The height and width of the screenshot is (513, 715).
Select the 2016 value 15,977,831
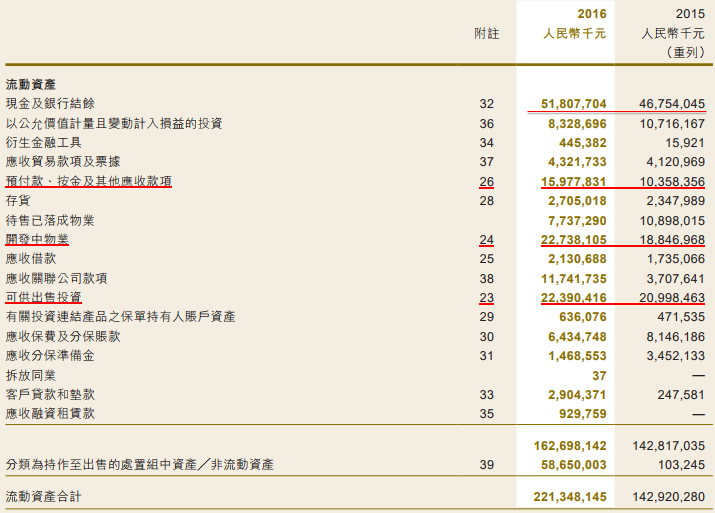(x=574, y=181)
